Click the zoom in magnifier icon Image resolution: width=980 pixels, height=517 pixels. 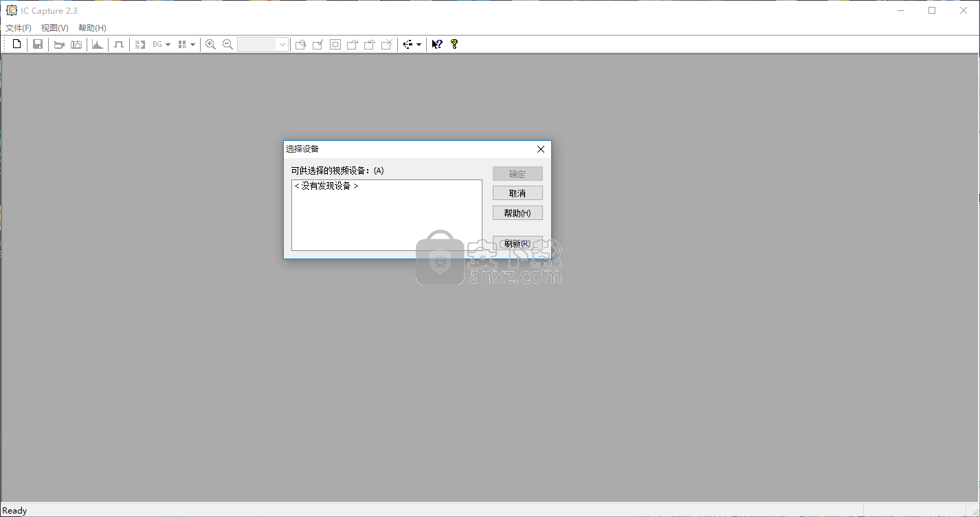(210, 44)
